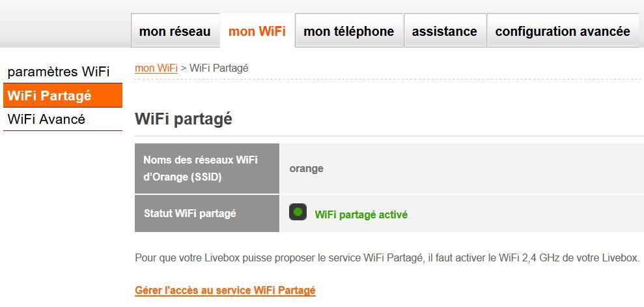
Task: Go to configuration avancée tab
Action: pyautogui.click(x=562, y=31)
